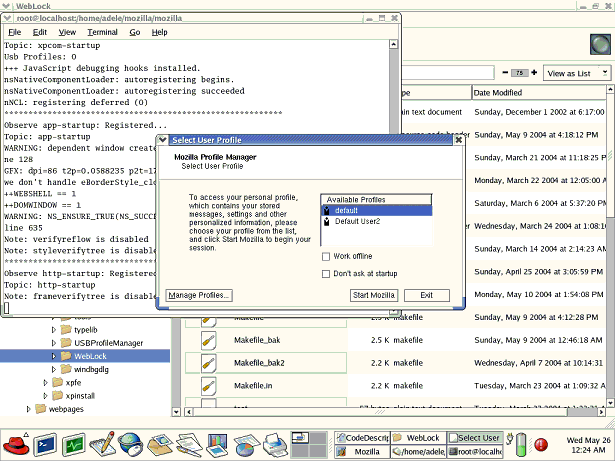Sort by the Date Modified column header
Screen dimensions: 615x461
pyautogui.click(x=539, y=93)
